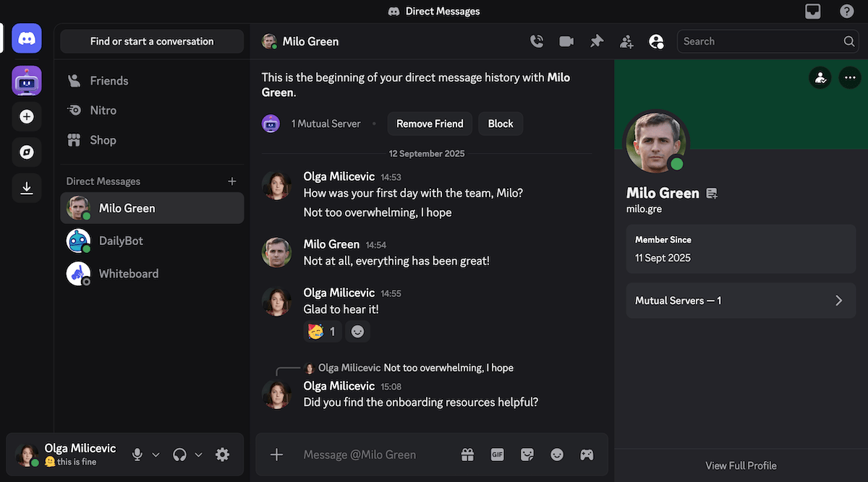Open the emoji picker in message bar
The width and height of the screenshot is (868, 482).
click(557, 454)
